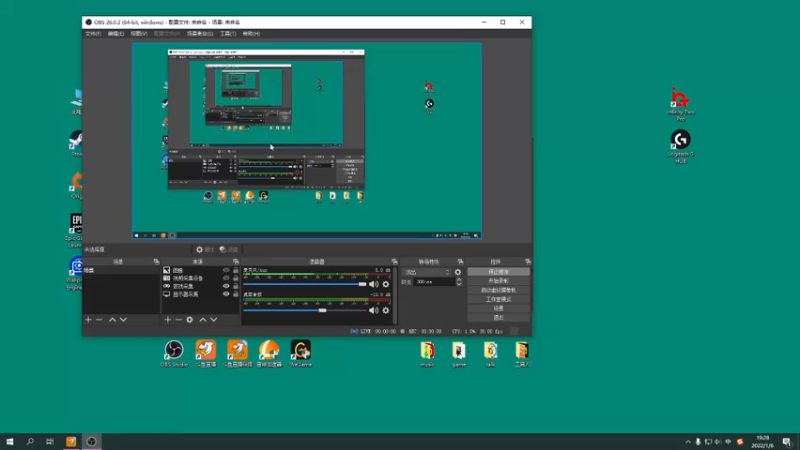This screenshot has width=800, height=450.
Task: Mute the 麦克风/Aux channel
Action: click(374, 284)
